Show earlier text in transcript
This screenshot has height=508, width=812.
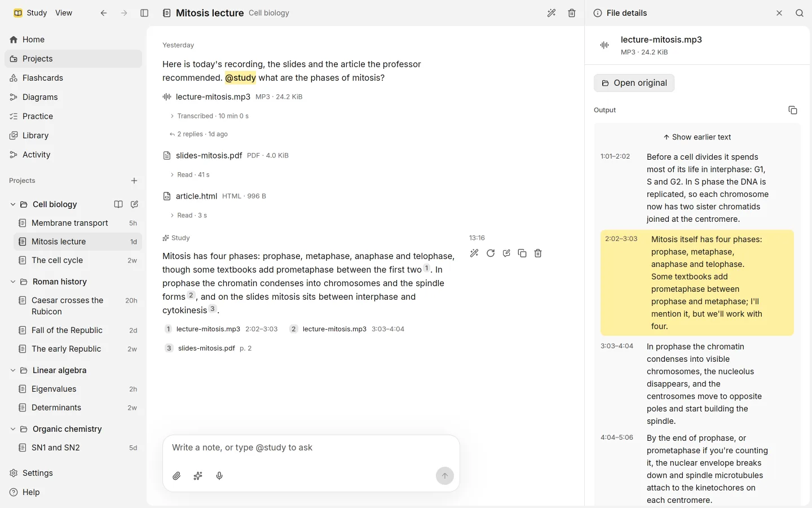click(x=697, y=137)
